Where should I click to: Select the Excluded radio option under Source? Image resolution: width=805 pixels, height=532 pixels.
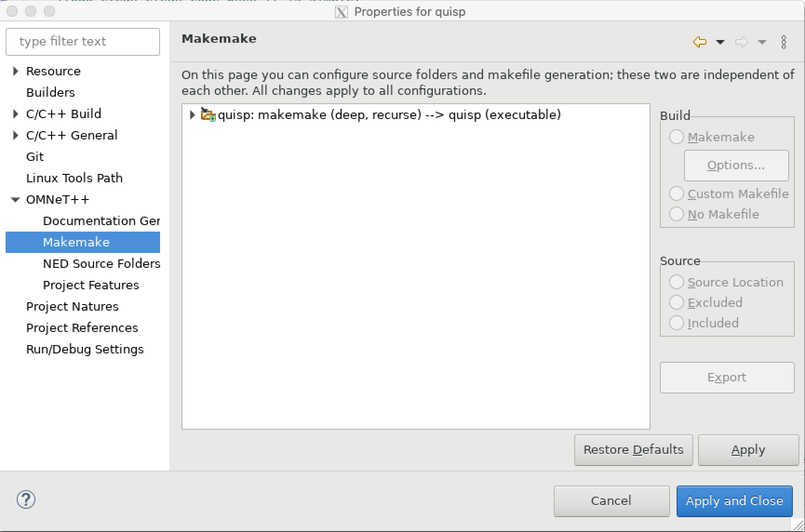coord(677,302)
